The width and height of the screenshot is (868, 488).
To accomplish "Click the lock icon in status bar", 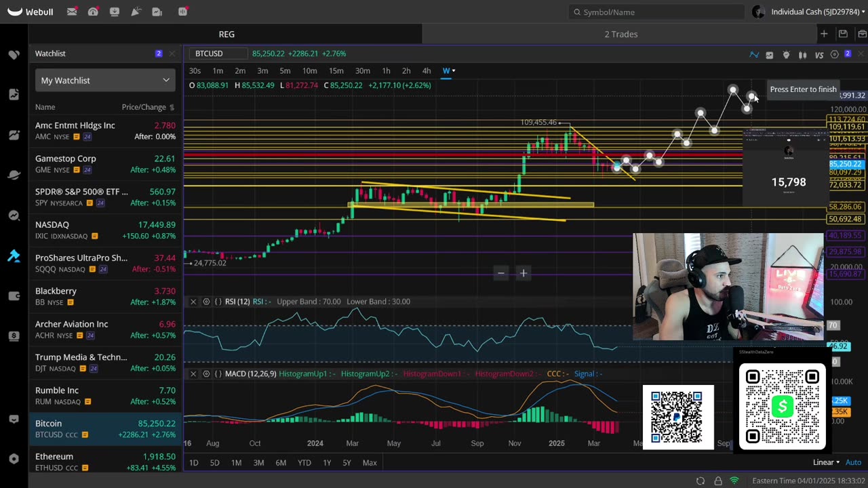I will [x=718, y=481].
